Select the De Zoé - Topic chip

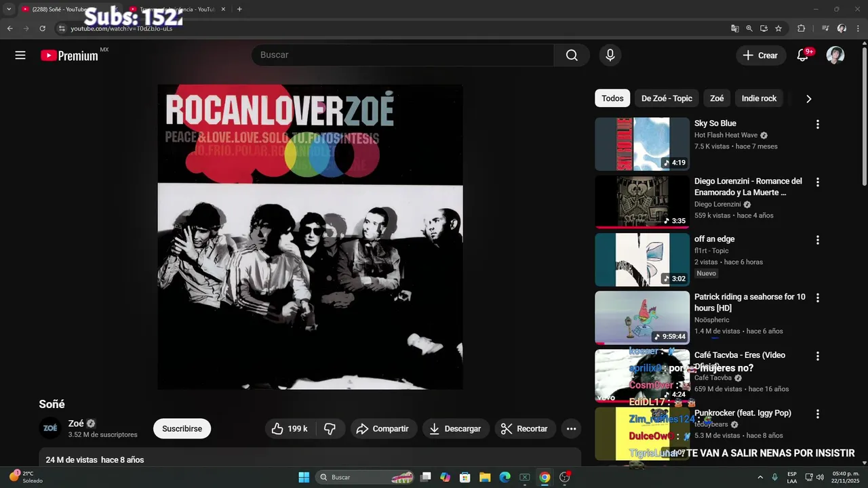pos(667,99)
